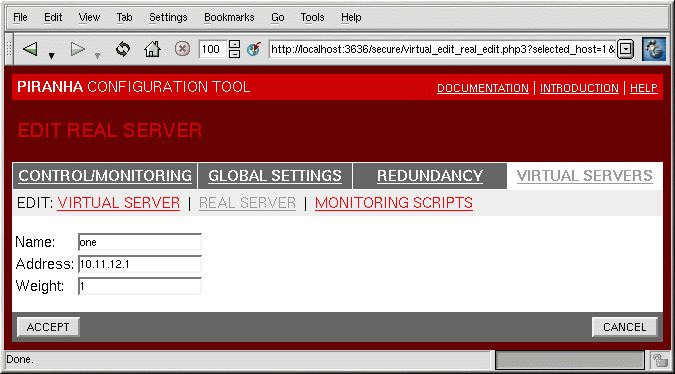Click the toolbar drag handle grip
Viewport: 675px width, 374px height.
[x=9, y=49]
